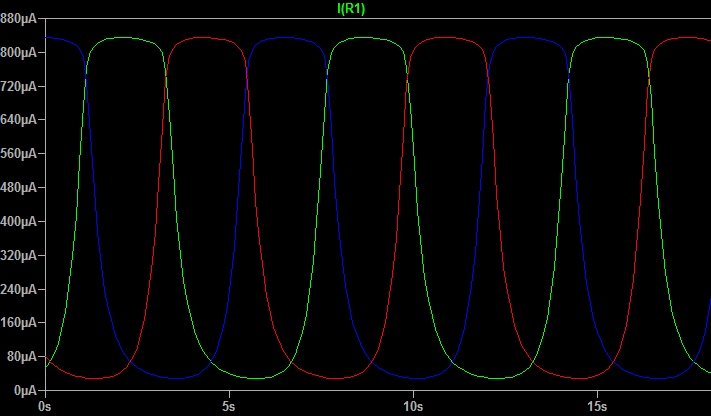Click the 400µA y-axis label

[19, 221]
